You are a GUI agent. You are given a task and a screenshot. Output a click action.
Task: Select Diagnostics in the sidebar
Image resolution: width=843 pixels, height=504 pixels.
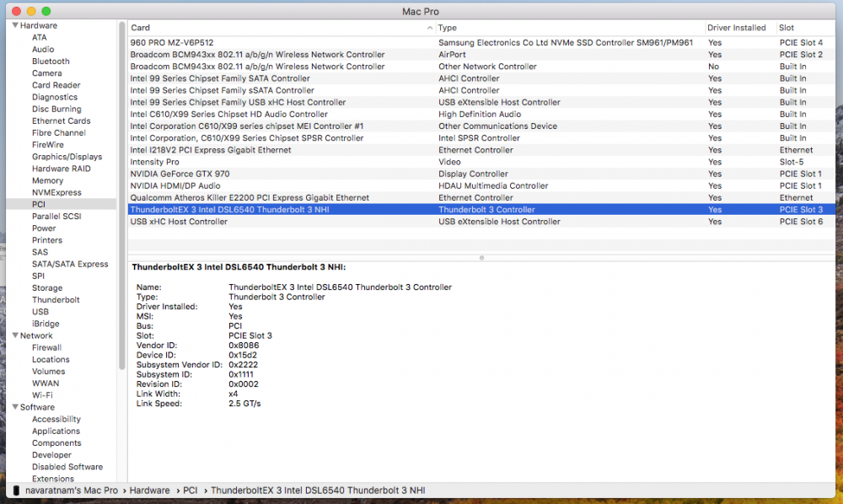click(x=54, y=97)
